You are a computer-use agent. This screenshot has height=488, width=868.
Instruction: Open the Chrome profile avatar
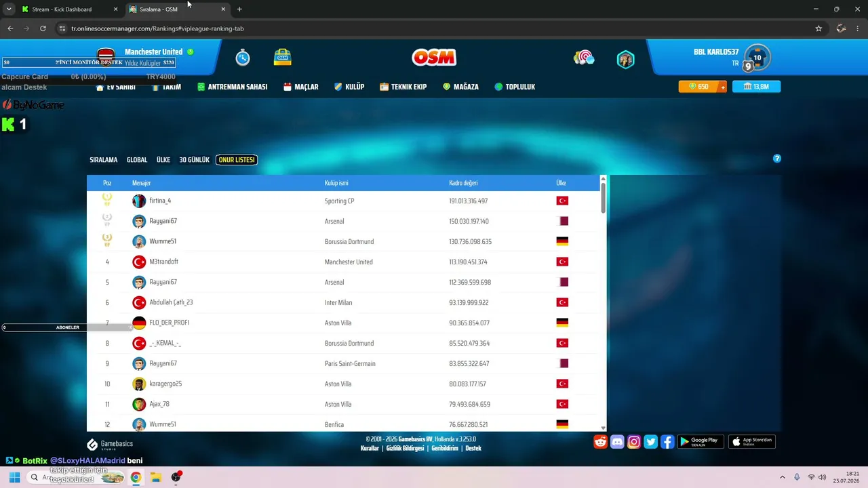tap(841, 28)
